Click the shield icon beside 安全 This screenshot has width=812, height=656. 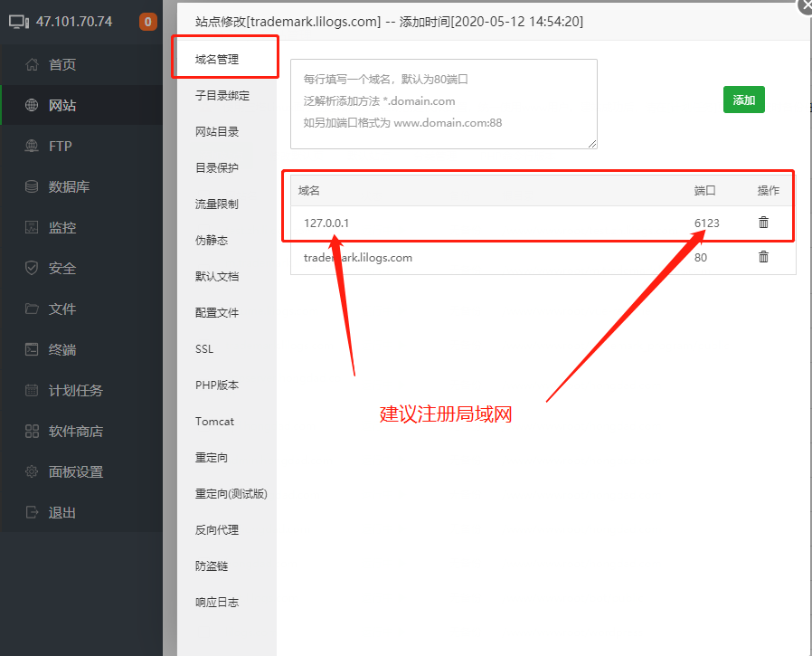[33, 268]
